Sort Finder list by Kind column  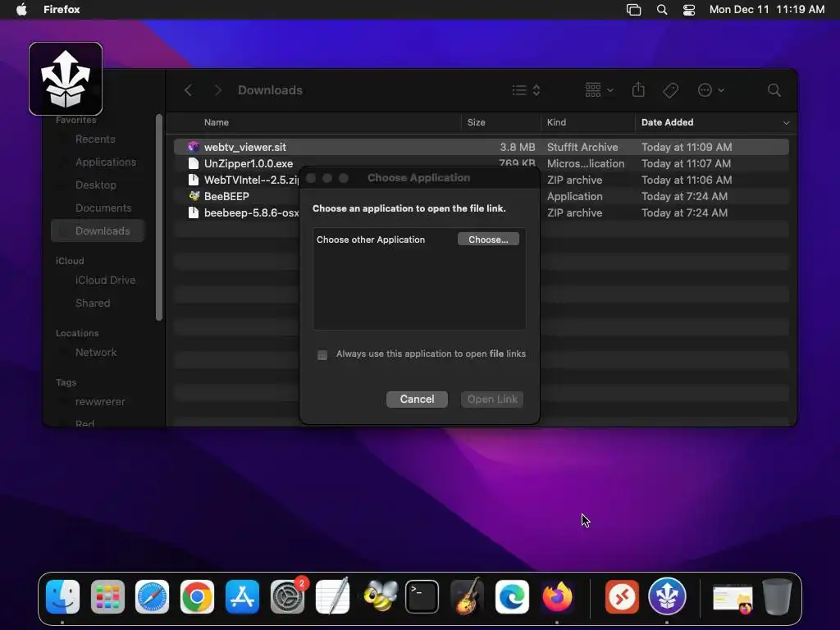(x=556, y=122)
